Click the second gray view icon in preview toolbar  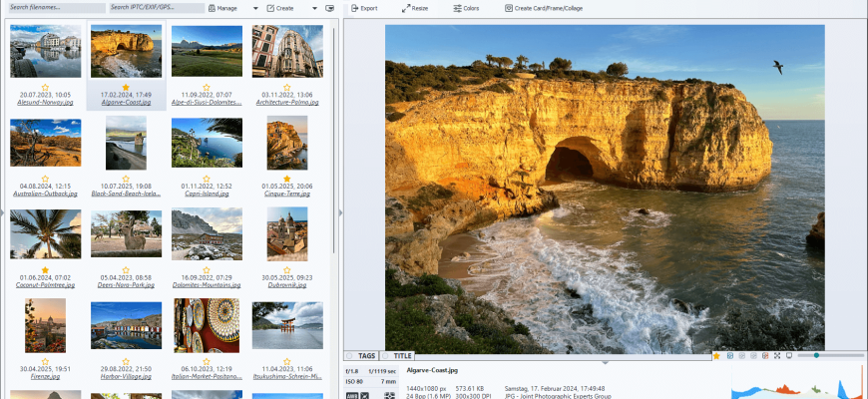point(753,356)
